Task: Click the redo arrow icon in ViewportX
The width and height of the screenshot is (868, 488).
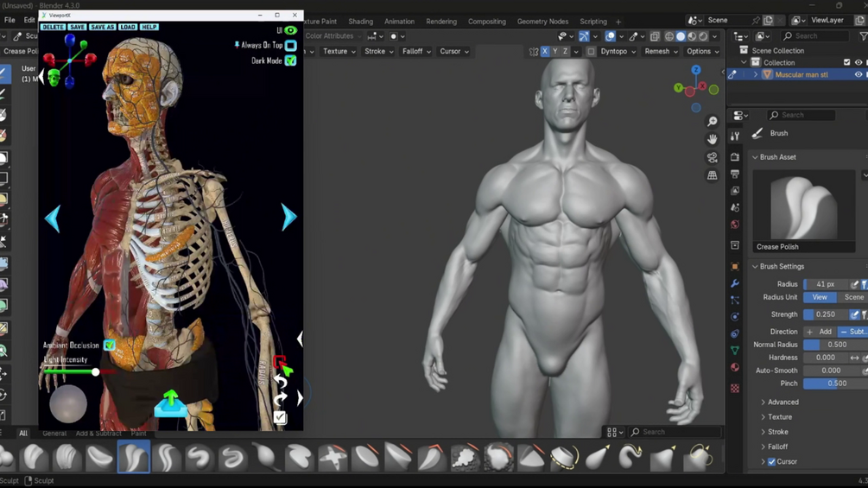Action: [280, 398]
